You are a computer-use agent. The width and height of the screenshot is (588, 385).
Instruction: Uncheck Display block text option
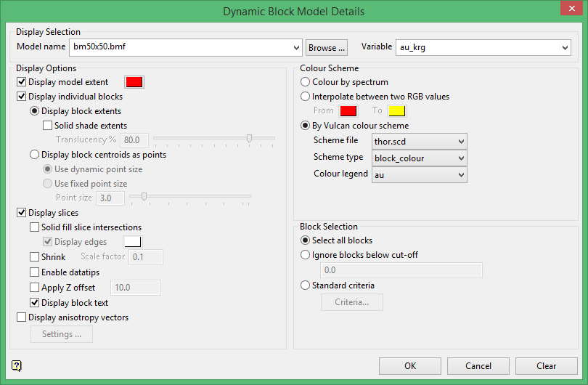tap(35, 302)
